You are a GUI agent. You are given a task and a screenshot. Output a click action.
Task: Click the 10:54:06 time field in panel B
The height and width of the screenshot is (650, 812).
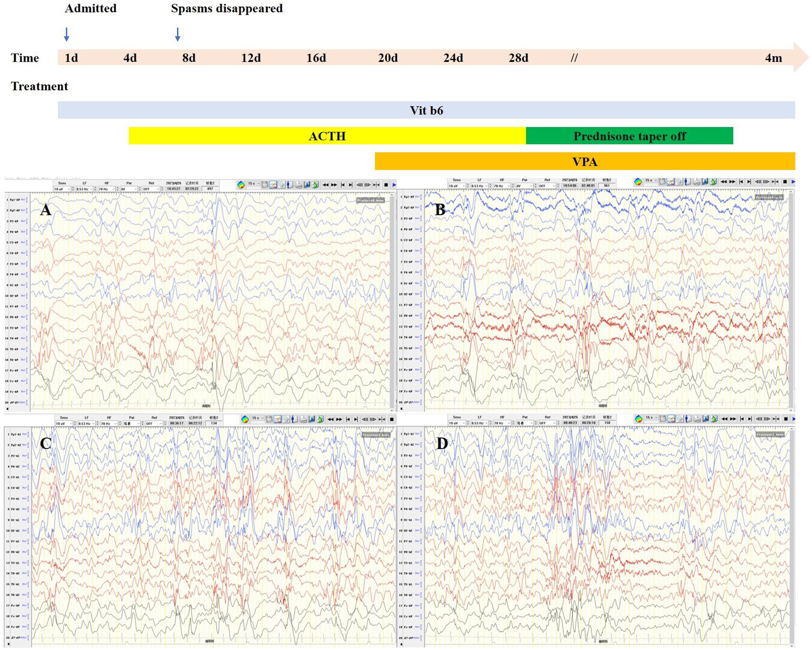coord(570,186)
